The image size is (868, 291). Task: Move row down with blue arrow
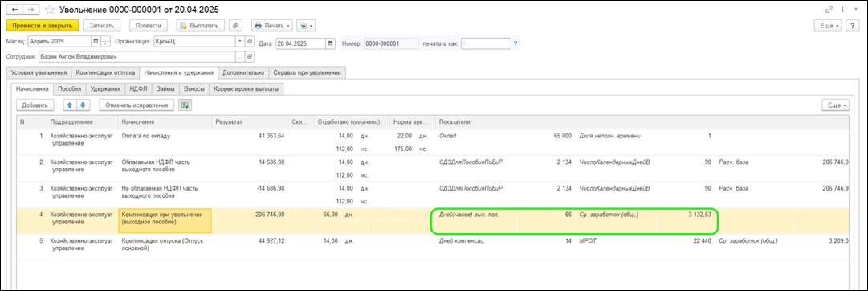pos(83,105)
